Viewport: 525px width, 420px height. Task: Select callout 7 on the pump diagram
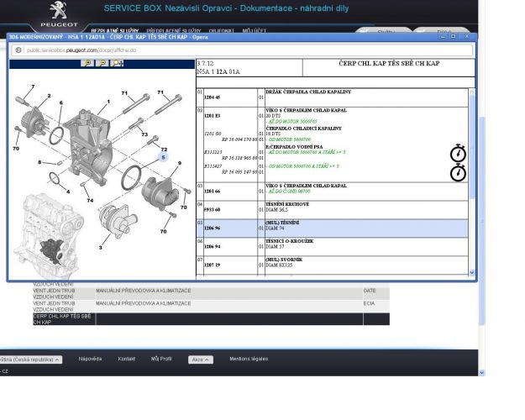(x=33, y=87)
